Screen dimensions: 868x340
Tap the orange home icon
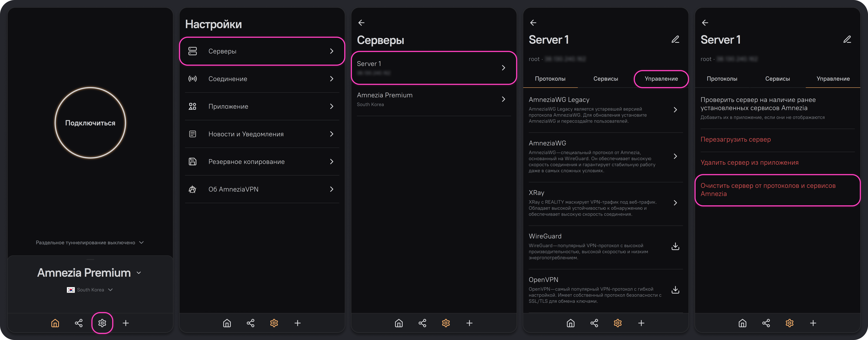[x=55, y=323]
